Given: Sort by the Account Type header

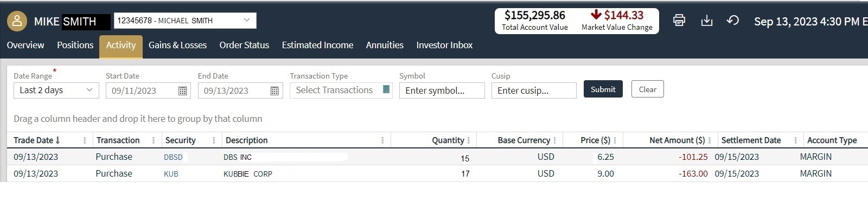Looking at the screenshot, I should tap(832, 140).
